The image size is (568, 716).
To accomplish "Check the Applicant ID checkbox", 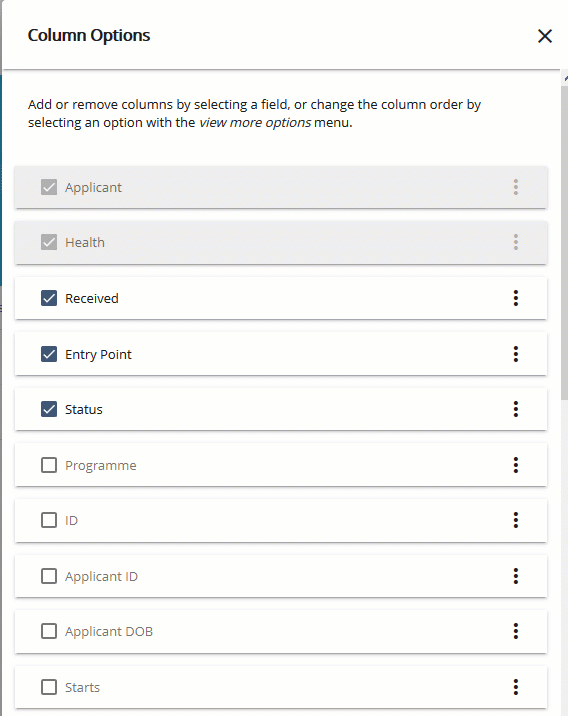I will click(x=49, y=576).
